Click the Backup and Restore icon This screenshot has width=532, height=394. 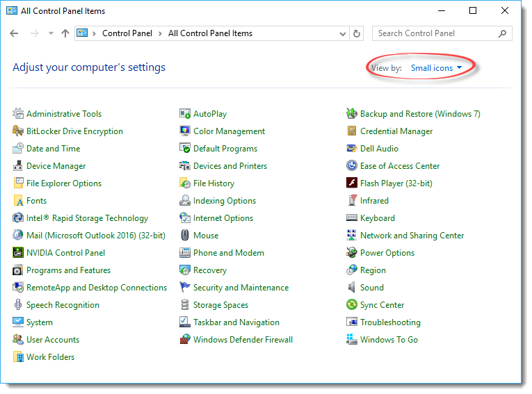point(352,113)
